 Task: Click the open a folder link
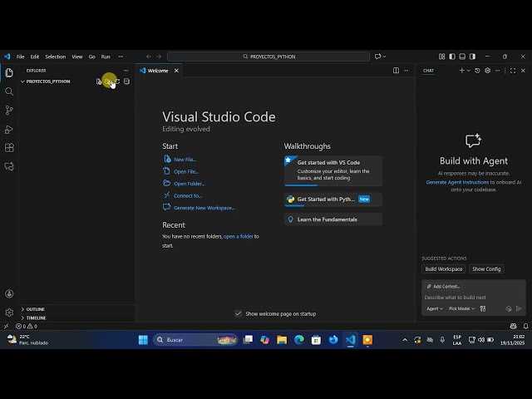[239, 236]
